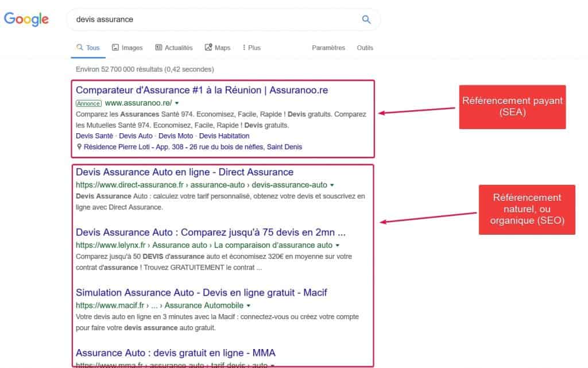Expand the Plus more options menu

tap(252, 48)
